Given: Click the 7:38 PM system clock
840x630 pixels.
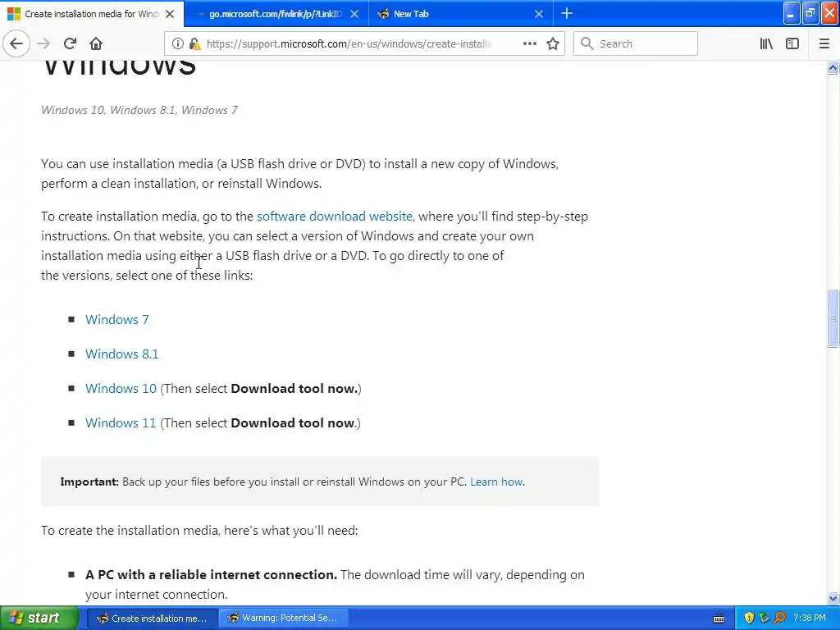Looking at the screenshot, I should point(810,619).
